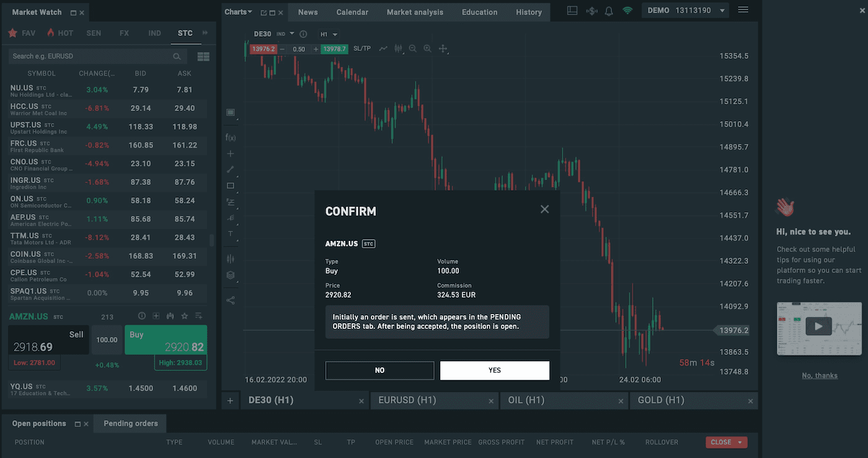
Task: Click the green Buy 2920.82 button
Action: [166, 340]
